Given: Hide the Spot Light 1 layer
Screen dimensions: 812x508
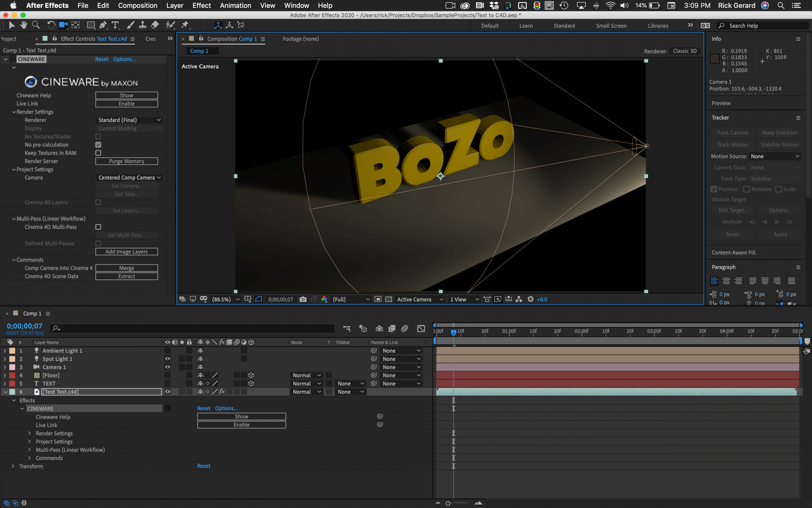Looking at the screenshot, I should [167, 359].
